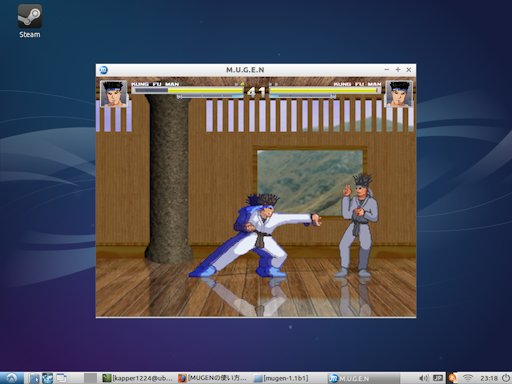Viewport: 512px width, 384px height.
Task: Open the Wi-Fi network tray icon
Action: [468, 378]
